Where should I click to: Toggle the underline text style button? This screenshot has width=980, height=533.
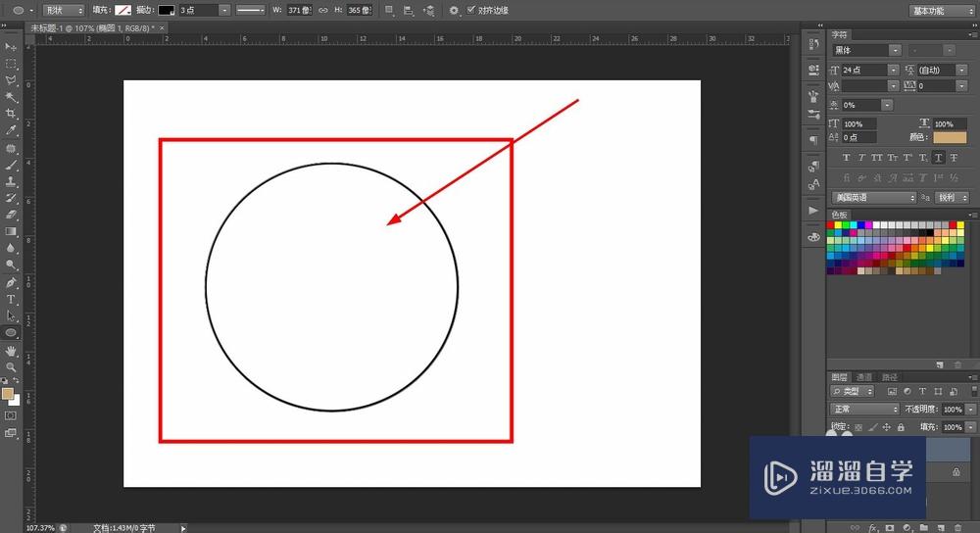[938, 158]
